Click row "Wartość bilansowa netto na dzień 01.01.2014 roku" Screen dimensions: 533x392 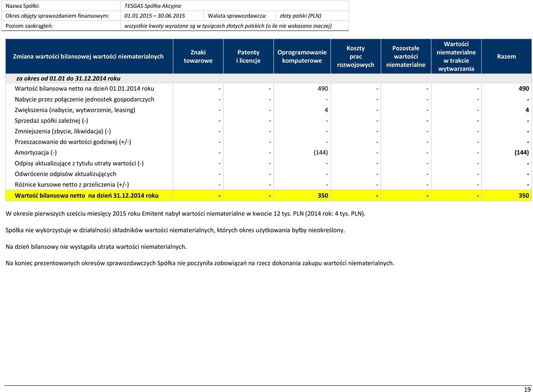pyautogui.click(x=269, y=88)
